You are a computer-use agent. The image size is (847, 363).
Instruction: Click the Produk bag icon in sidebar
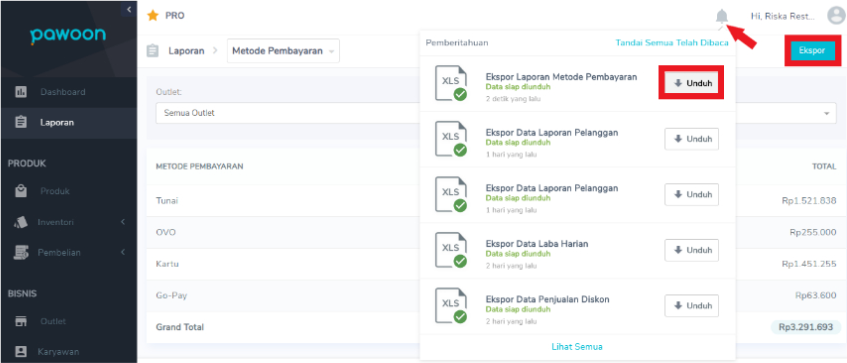(x=21, y=191)
